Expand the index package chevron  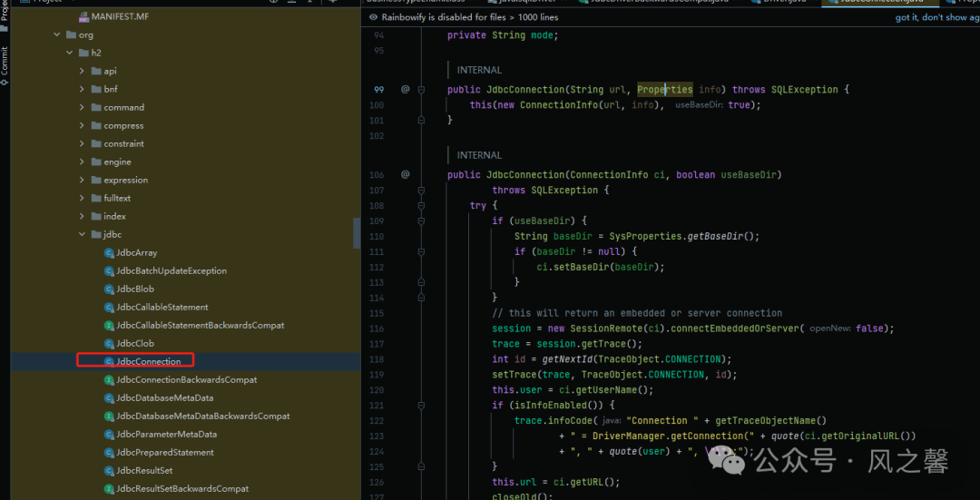[x=82, y=216]
